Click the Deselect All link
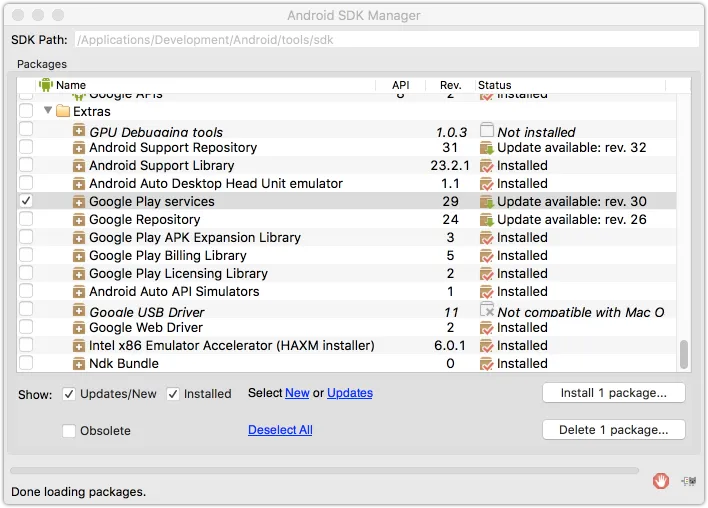 280,430
